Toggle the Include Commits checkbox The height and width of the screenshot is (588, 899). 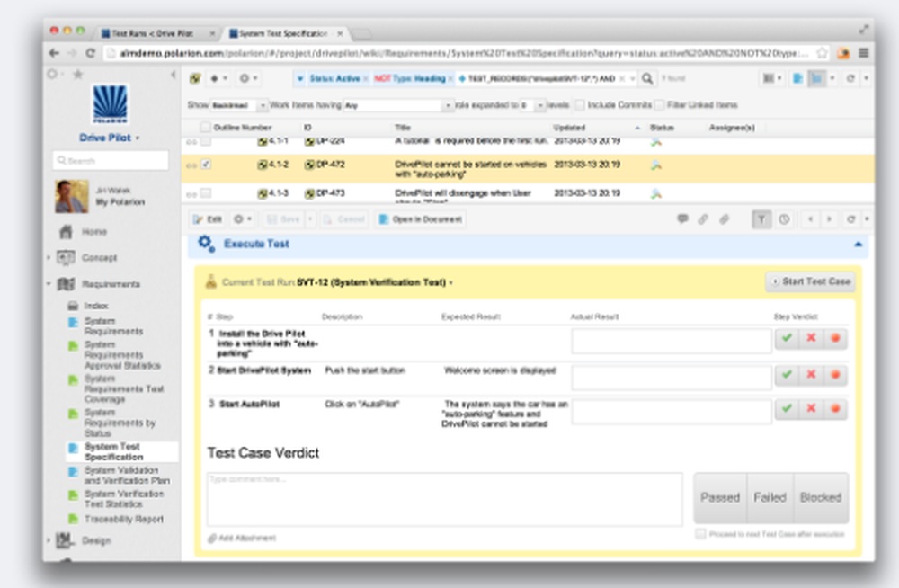(580, 105)
